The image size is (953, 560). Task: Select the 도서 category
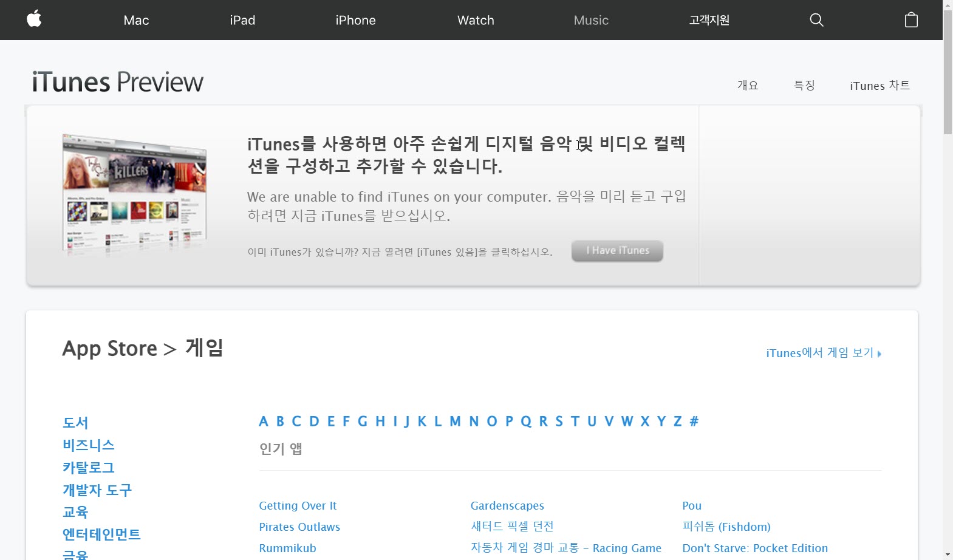click(75, 423)
